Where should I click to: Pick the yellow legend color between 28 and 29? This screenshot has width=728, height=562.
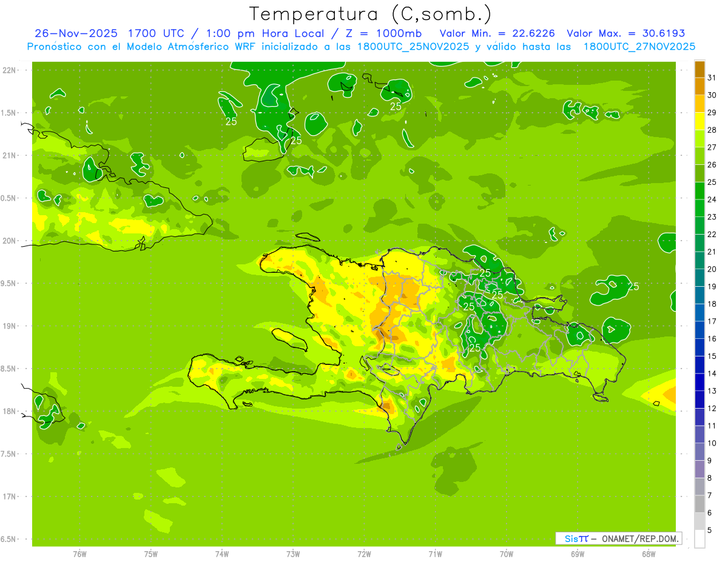[x=699, y=121]
